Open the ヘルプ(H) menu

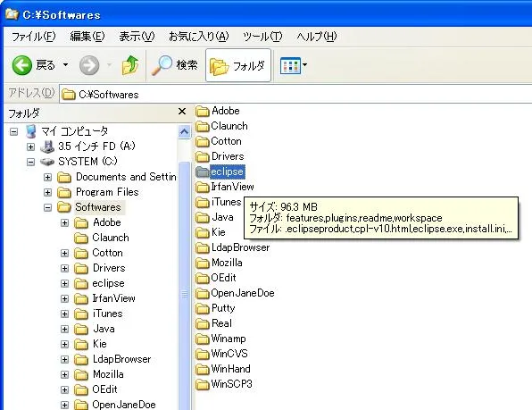coord(316,37)
